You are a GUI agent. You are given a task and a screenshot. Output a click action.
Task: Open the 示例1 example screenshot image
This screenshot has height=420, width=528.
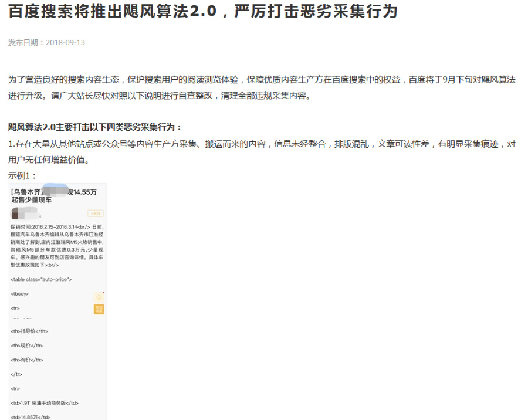point(57,302)
